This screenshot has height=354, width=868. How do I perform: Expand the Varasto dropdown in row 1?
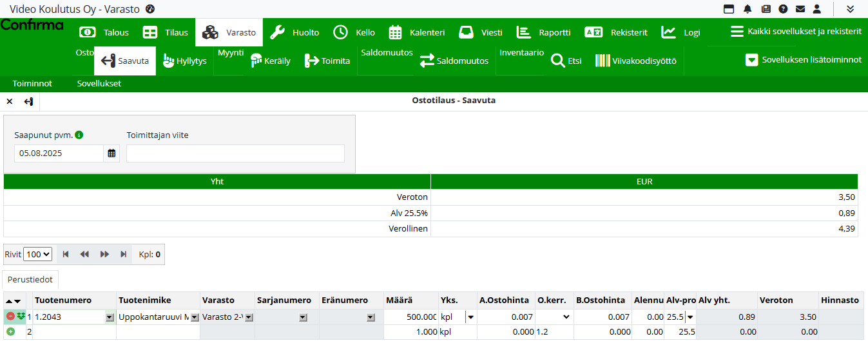pos(249,317)
